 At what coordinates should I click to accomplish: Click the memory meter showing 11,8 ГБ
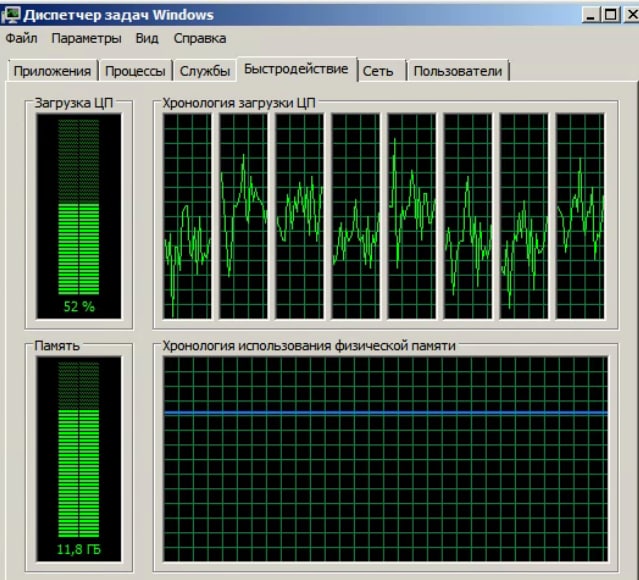pyautogui.click(x=79, y=459)
